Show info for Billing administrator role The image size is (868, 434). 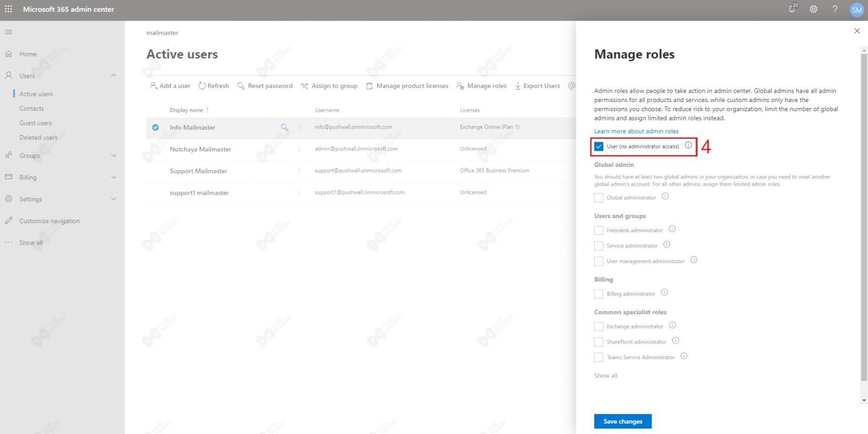pyautogui.click(x=665, y=292)
